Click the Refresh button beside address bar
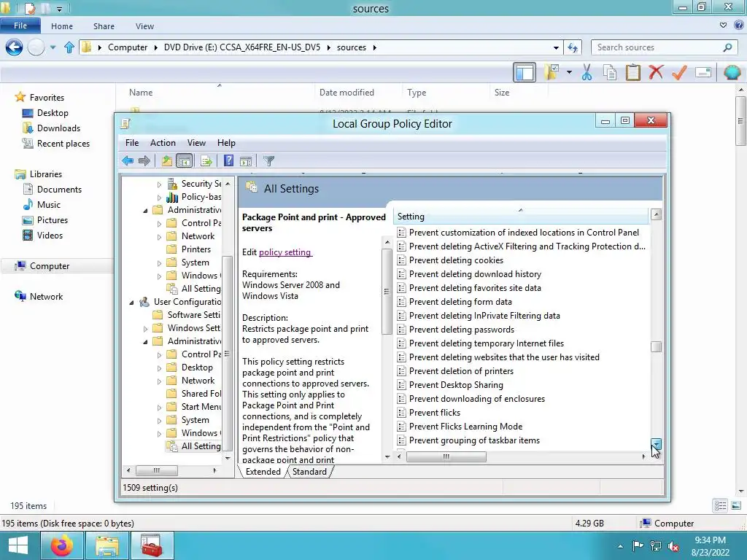The width and height of the screenshot is (747, 560). [x=573, y=47]
